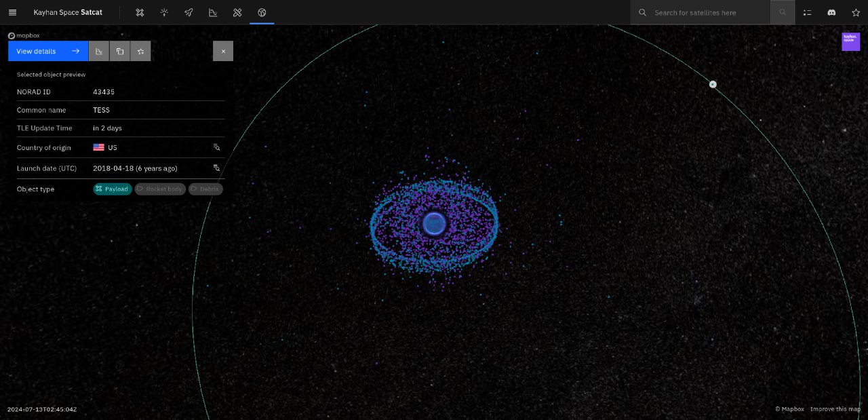The height and width of the screenshot is (420, 868).
Task: Open the Discord community link icon
Action: [831, 12]
